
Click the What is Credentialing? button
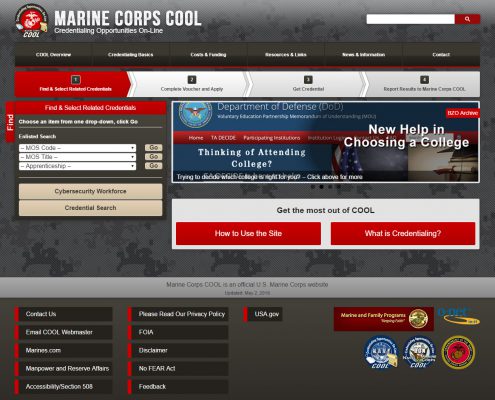[403, 233]
